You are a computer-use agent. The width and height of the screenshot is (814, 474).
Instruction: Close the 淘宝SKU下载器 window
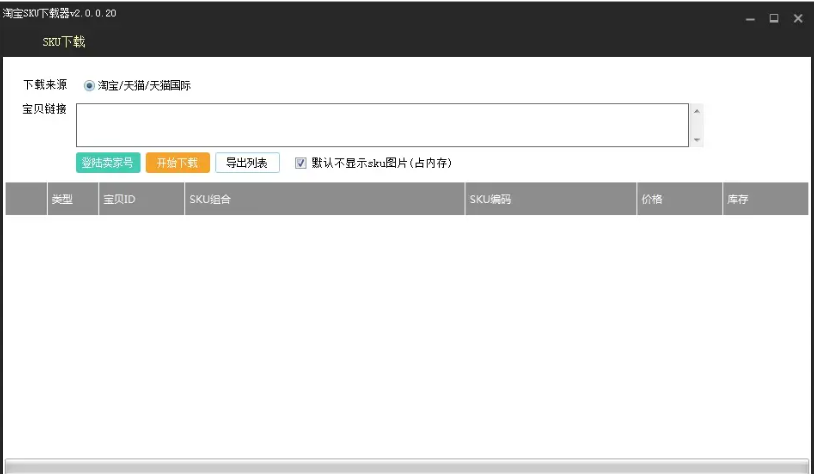798,19
